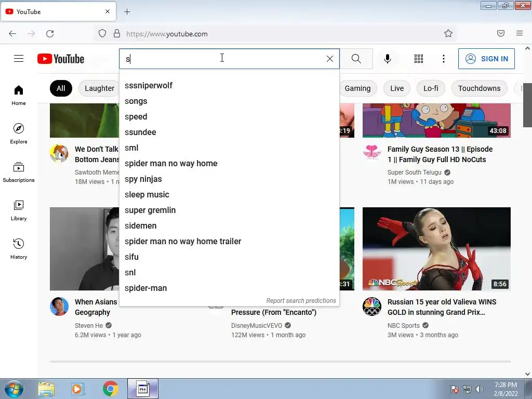Choose the songs search suggestion
The width and height of the screenshot is (532, 399).
229,101
